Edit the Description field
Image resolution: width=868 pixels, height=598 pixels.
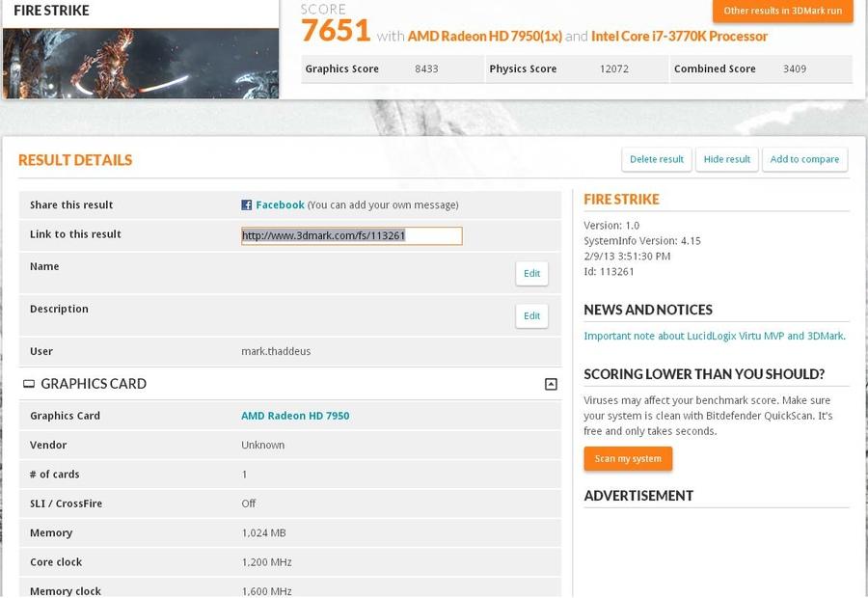tap(531, 316)
